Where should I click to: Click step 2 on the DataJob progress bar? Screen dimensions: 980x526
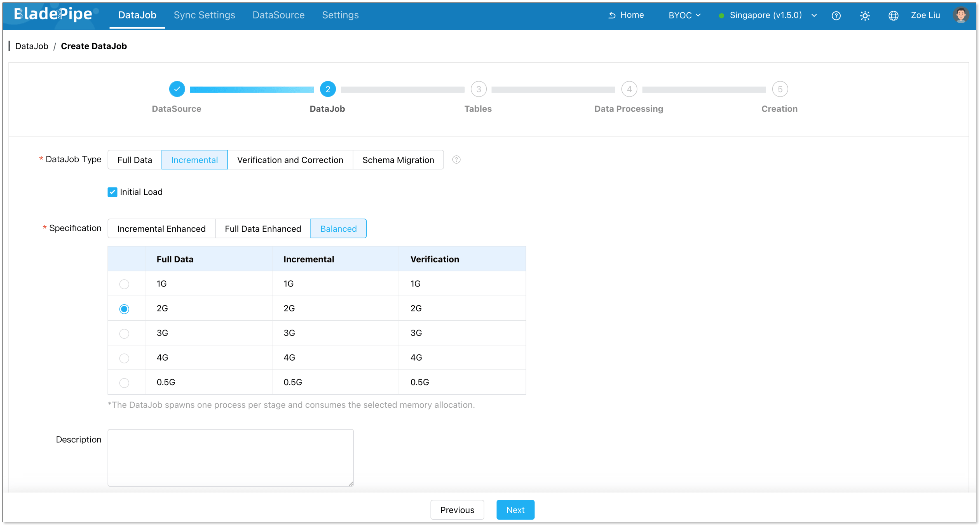click(x=328, y=89)
